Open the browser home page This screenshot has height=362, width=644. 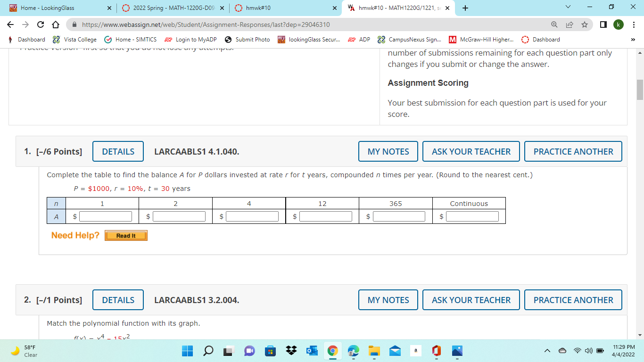click(x=55, y=25)
